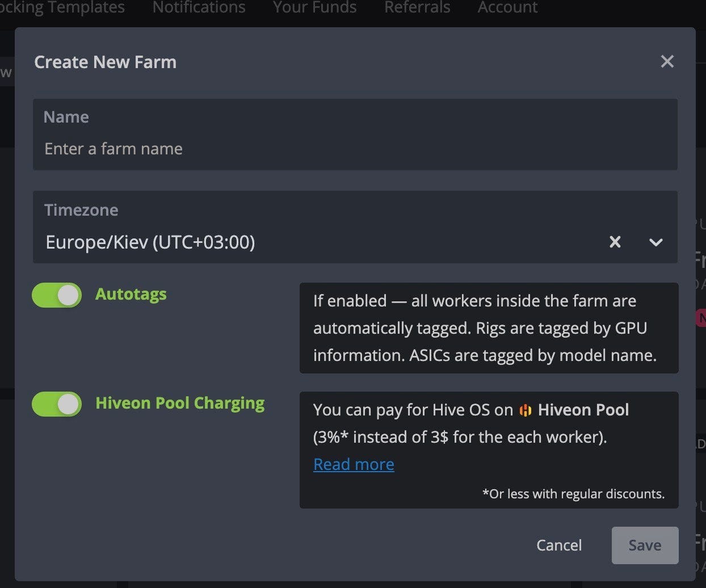Open the Your Funds tab
706x588 pixels.
pyautogui.click(x=315, y=7)
